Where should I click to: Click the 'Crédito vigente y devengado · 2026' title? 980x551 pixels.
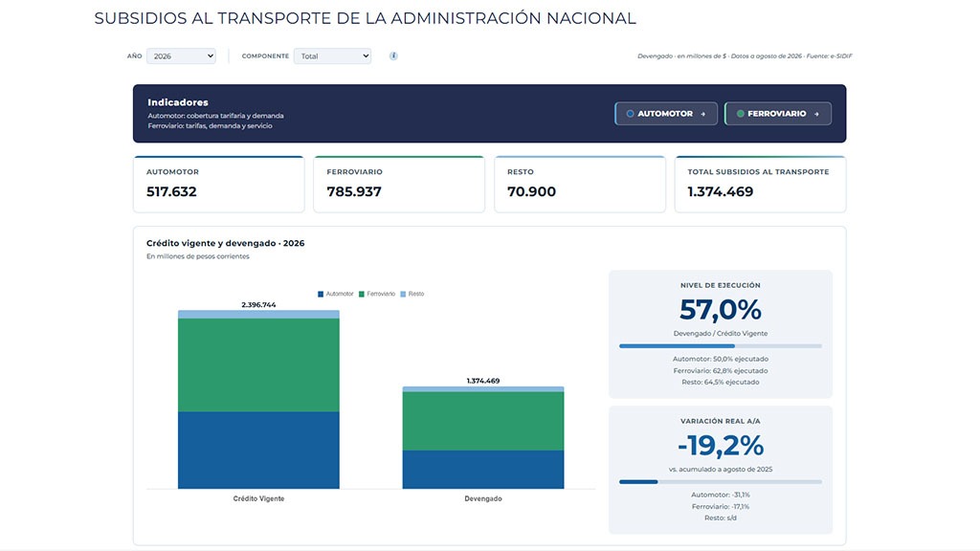pyautogui.click(x=226, y=243)
